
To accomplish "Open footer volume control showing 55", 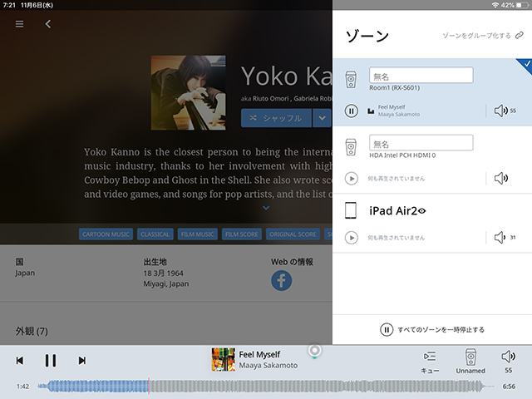I will pos(508,362).
